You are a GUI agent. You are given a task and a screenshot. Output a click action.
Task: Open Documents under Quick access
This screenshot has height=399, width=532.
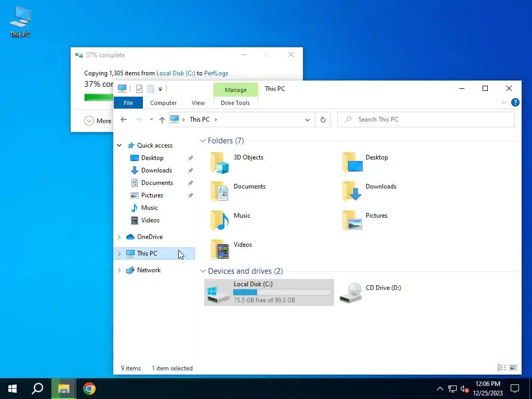click(157, 183)
